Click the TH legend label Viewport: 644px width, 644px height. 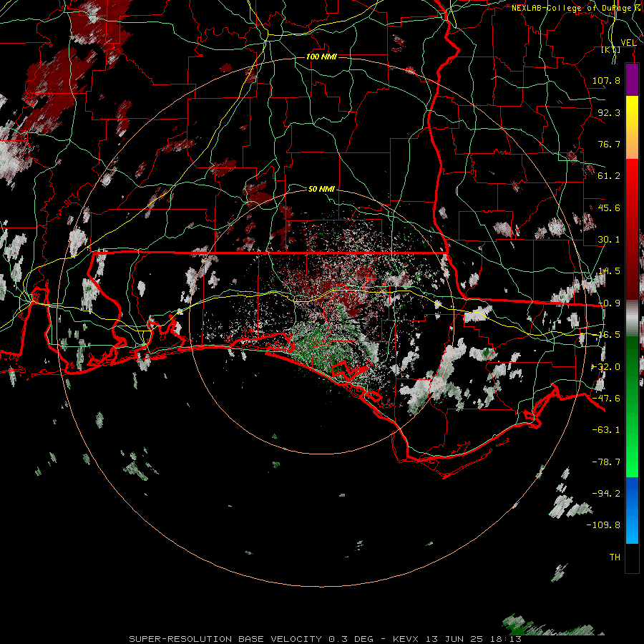pyautogui.click(x=615, y=557)
